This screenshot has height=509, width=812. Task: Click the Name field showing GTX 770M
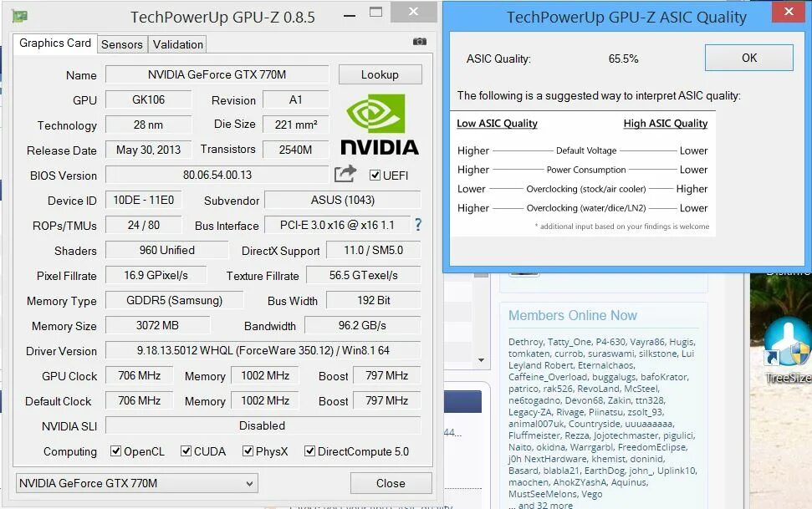pyautogui.click(x=217, y=74)
